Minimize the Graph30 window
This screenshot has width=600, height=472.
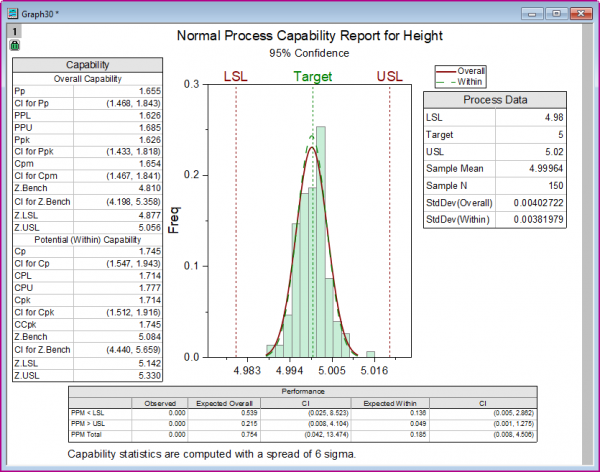click(532, 14)
